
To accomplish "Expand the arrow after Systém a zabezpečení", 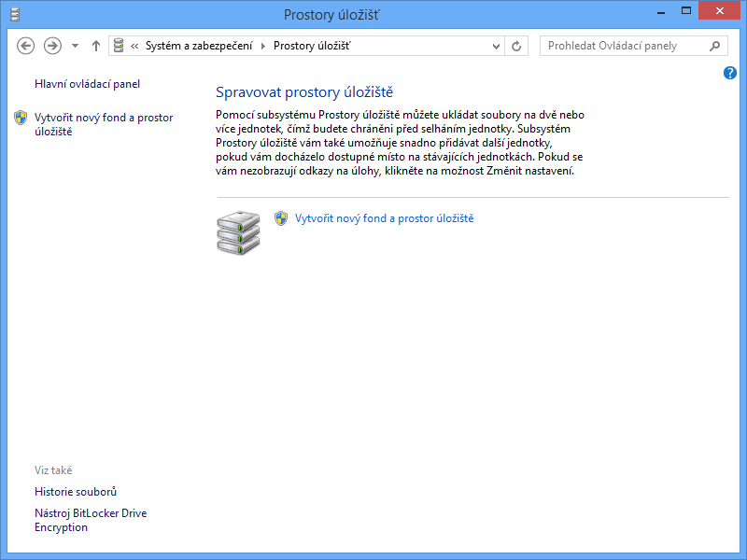I will (x=262, y=46).
